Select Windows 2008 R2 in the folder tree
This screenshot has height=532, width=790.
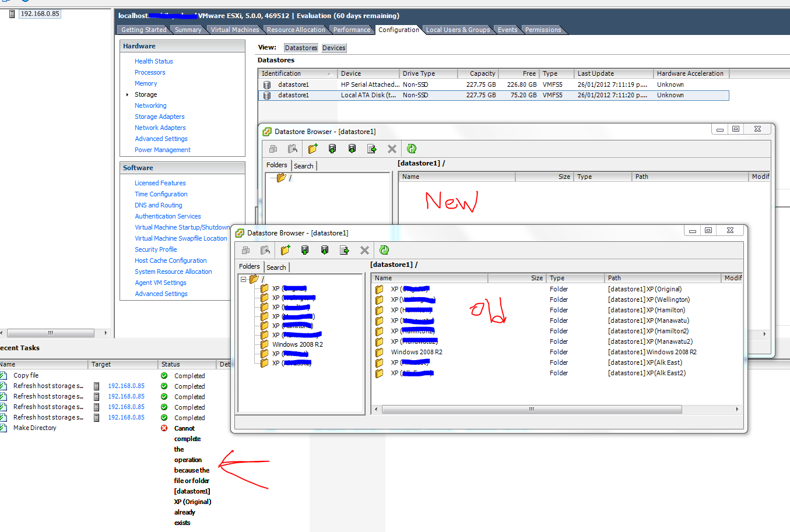297,344
